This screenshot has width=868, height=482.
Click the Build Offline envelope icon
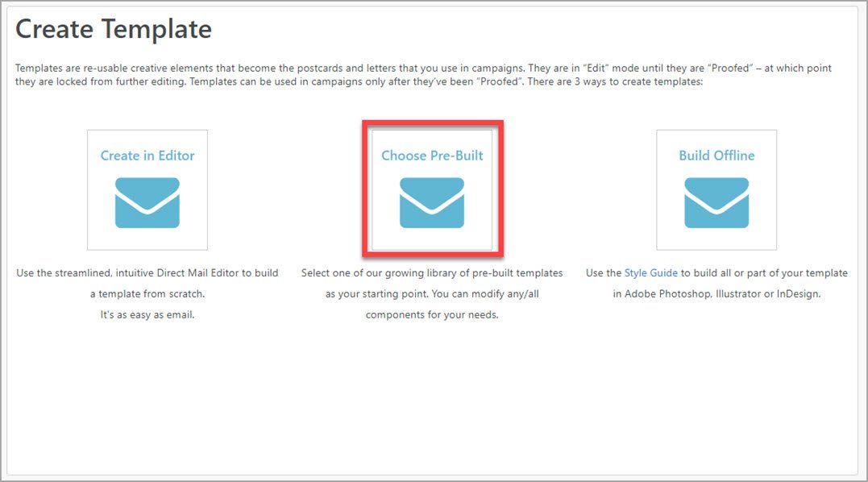click(716, 202)
